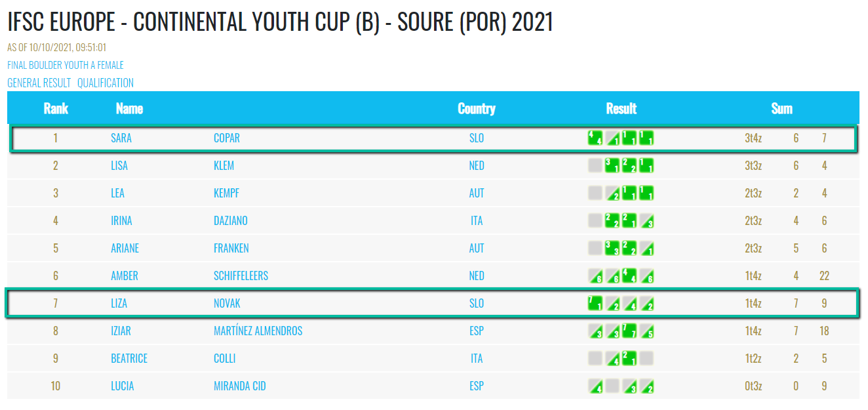Click the Rank column header
This screenshot has height=410, width=868.
tap(56, 108)
